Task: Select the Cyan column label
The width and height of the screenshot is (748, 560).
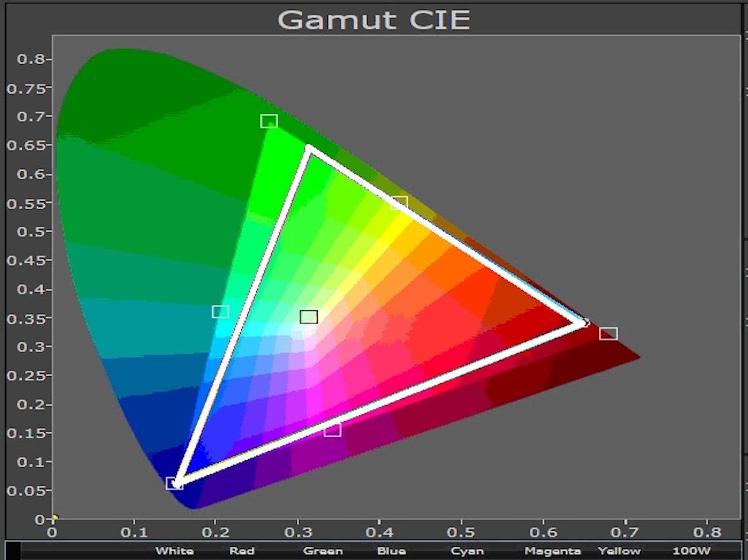Action: tap(467, 551)
